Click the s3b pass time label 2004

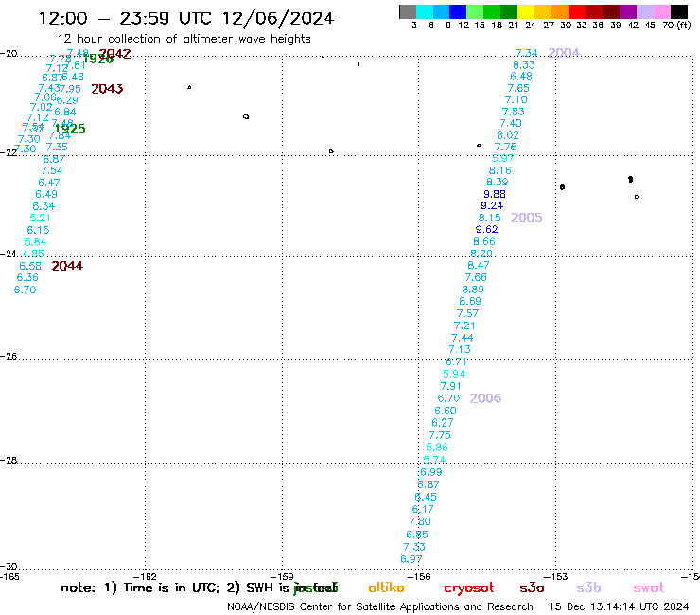564,53
